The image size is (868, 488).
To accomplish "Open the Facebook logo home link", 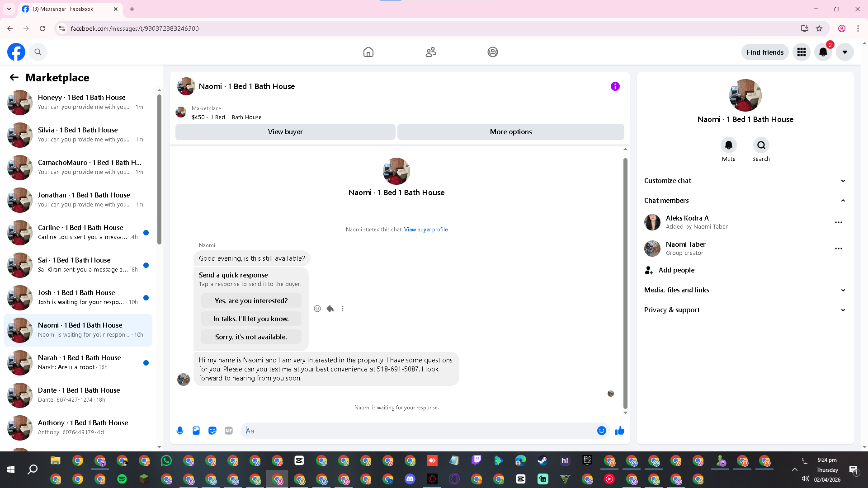I will (16, 52).
